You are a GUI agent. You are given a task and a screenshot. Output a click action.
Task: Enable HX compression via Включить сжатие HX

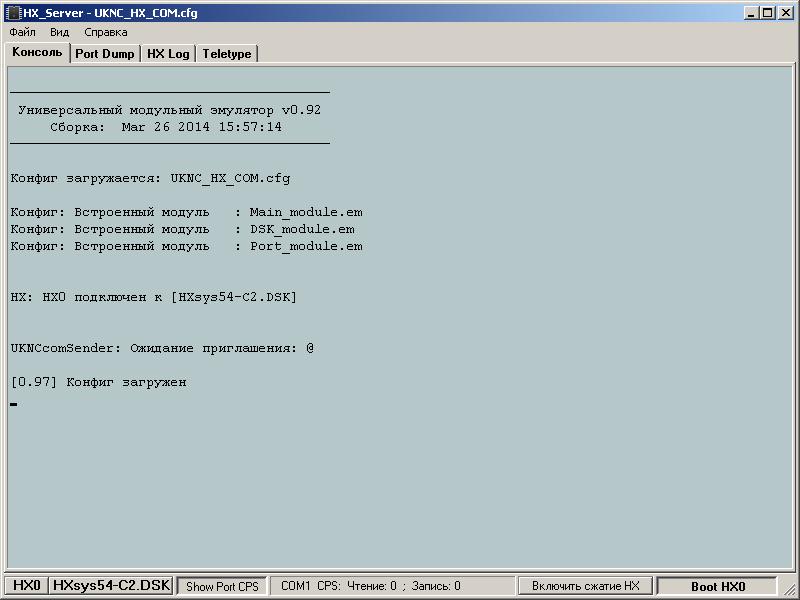585,586
